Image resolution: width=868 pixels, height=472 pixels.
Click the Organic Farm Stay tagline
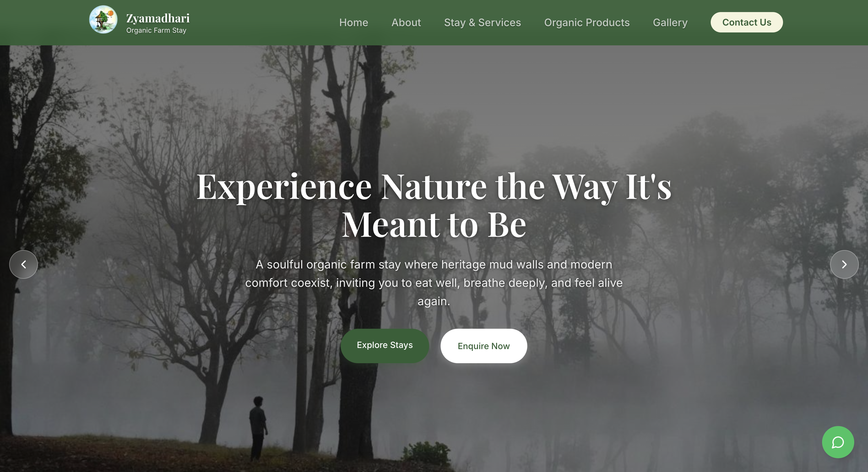(x=156, y=30)
